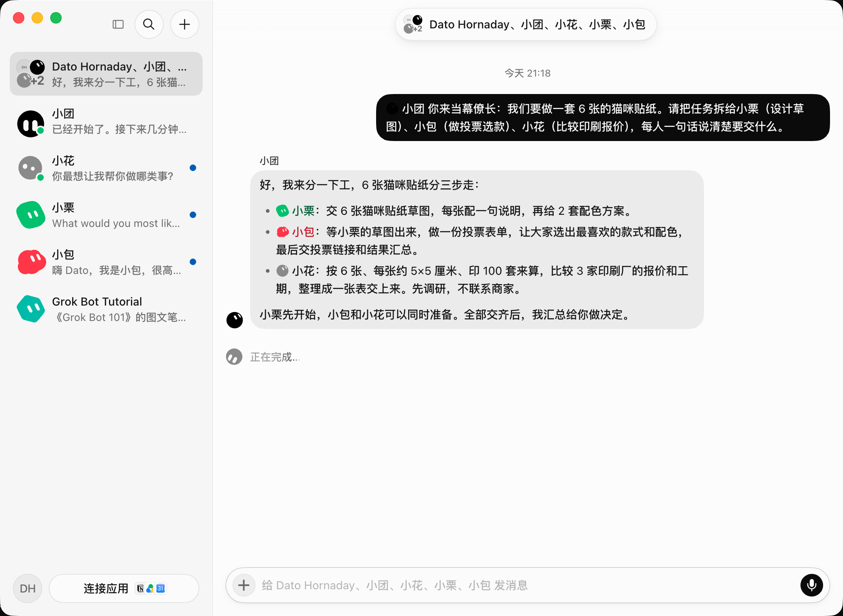Select the Dato Hornaday group conversation
This screenshot has height=616, width=843.
coord(106,74)
